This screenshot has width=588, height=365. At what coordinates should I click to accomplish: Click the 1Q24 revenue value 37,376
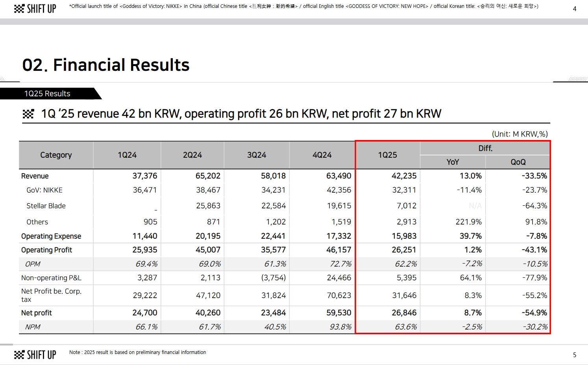click(x=144, y=176)
